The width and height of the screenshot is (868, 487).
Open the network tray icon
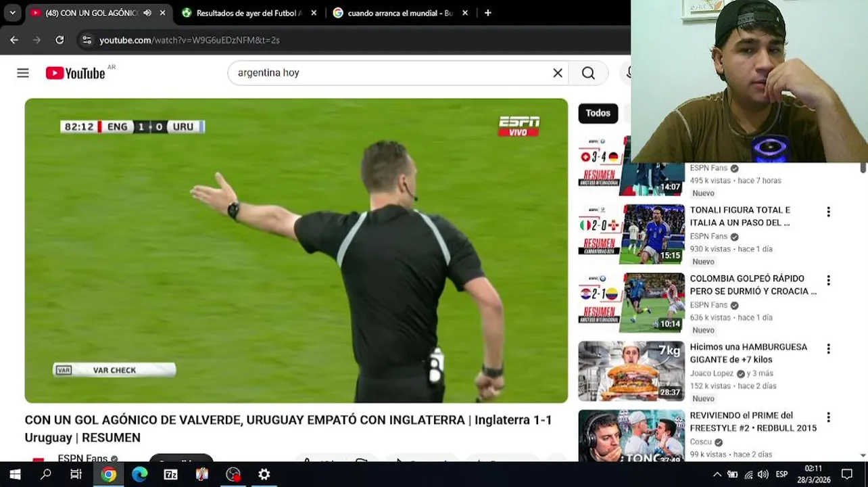[x=748, y=475]
